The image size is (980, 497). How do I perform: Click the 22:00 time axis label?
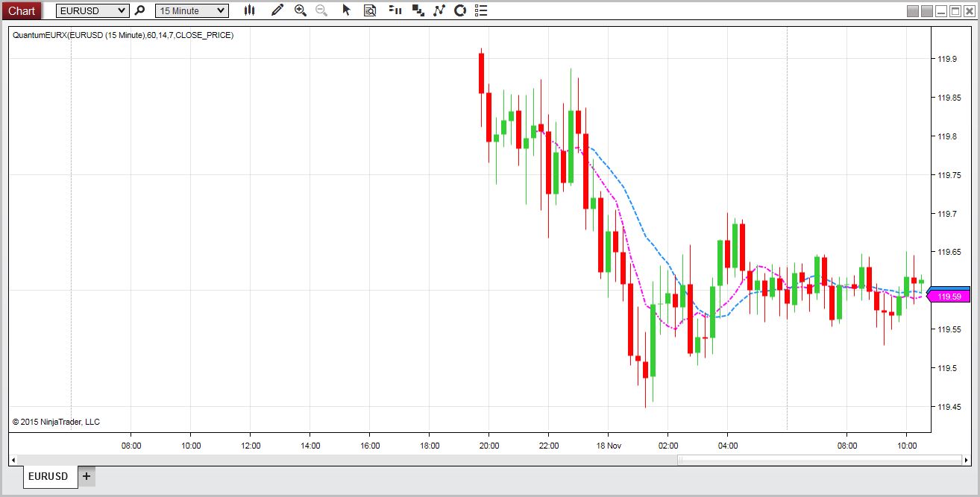click(x=549, y=446)
